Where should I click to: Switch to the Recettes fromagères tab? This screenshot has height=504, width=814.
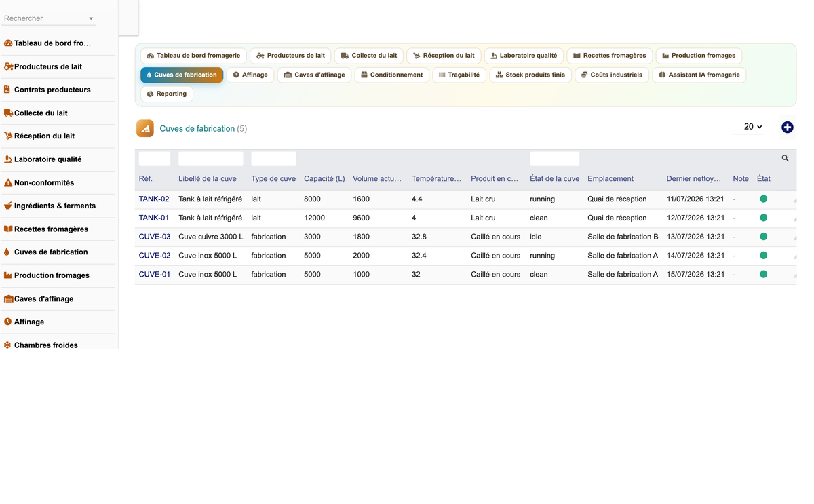[x=610, y=56]
